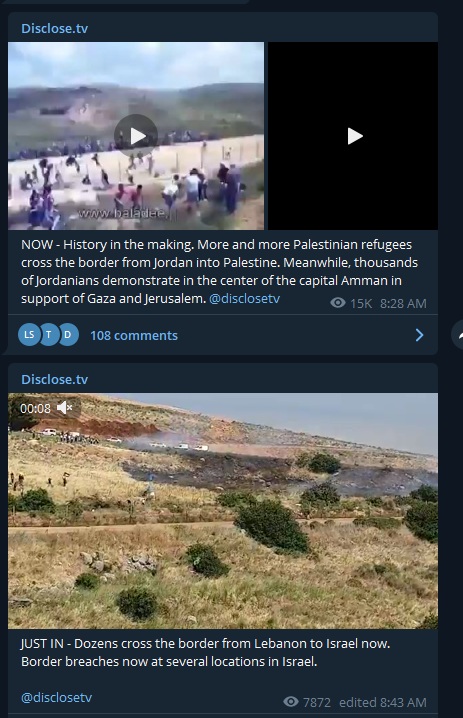
Task: Expand comments using the right chevron arrow
Action: point(419,335)
